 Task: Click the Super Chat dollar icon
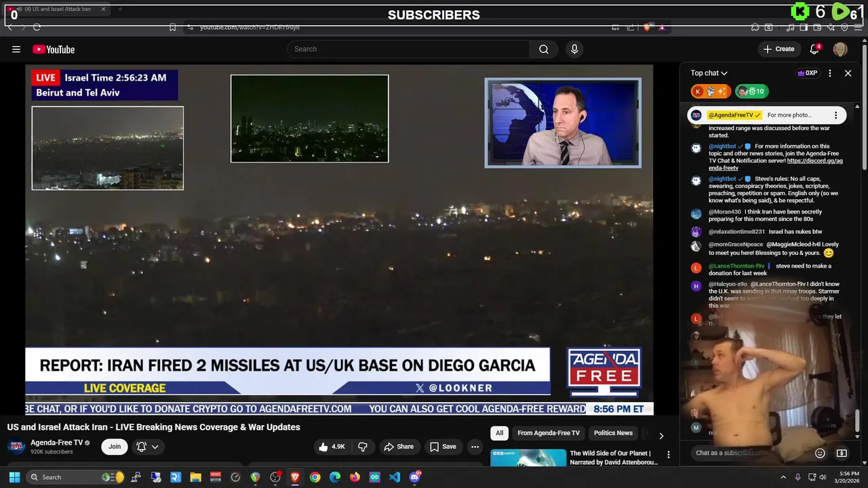pyautogui.click(x=842, y=453)
